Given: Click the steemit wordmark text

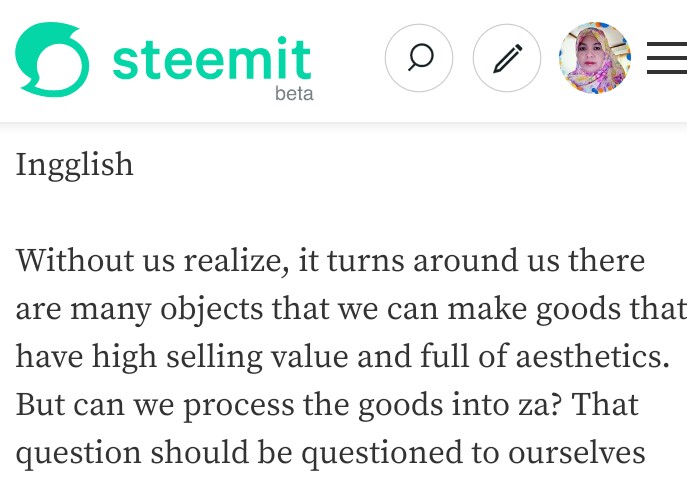Looking at the screenshot, I should [211, 58].
